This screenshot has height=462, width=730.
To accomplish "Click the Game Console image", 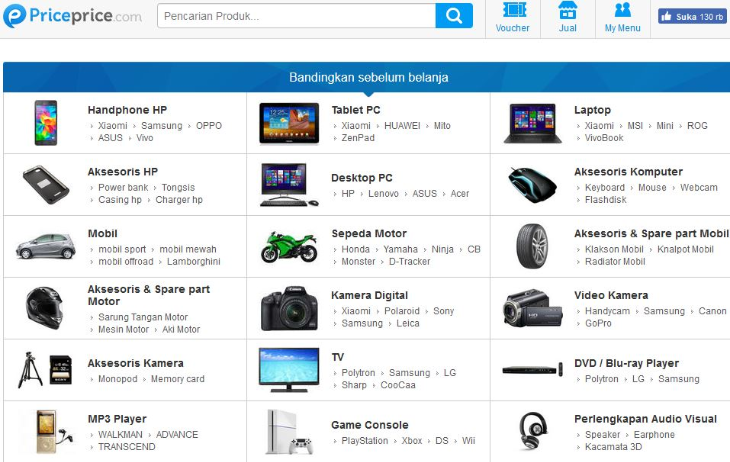I will 289,432.
